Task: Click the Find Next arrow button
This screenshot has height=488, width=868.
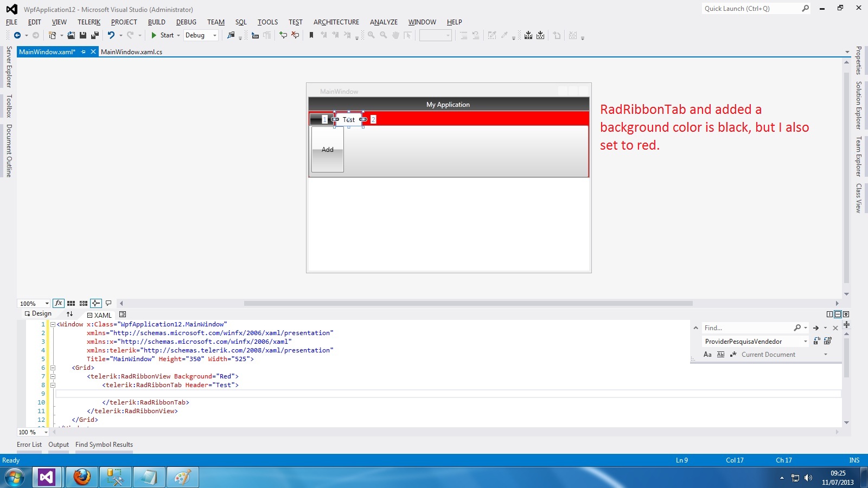Action: (x=816, y=328)
